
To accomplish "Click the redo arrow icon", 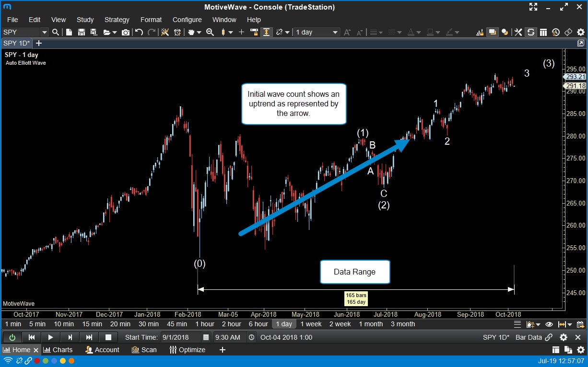I will (152, 32).
